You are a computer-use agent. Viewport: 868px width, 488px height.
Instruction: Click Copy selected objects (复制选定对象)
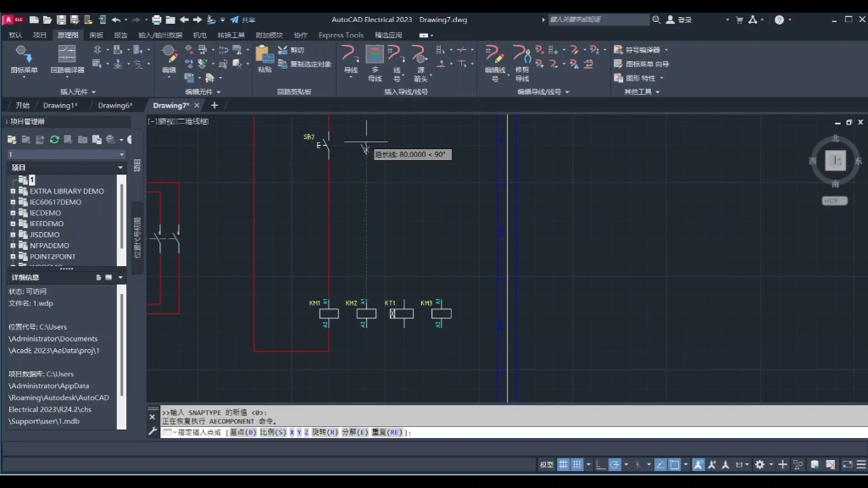tap(304, 64)
